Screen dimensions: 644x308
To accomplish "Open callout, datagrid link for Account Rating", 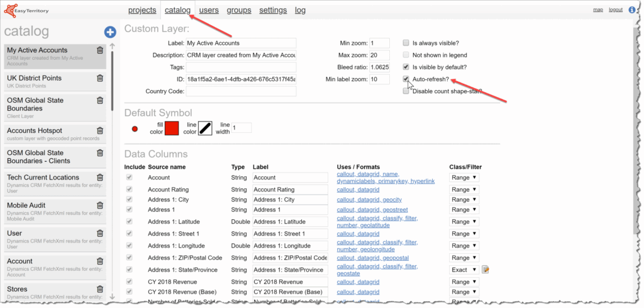I will [x=358, y=190].
